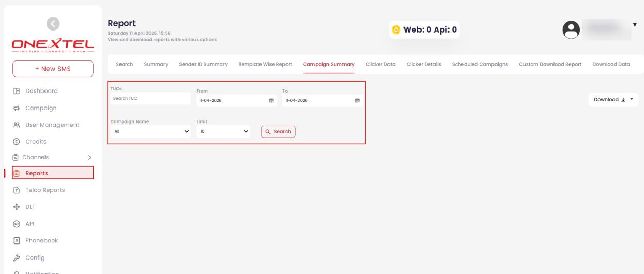Click the Phonebook icon
The width and height of the screenshot is (644, 274).
16,241
